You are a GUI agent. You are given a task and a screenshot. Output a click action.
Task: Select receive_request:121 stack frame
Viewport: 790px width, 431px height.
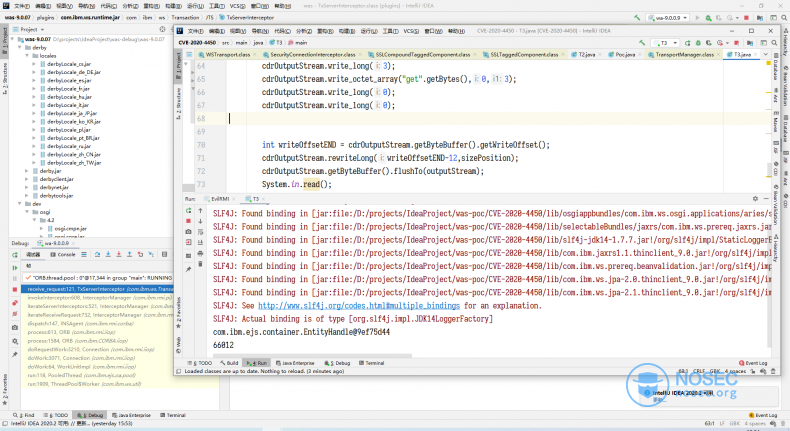98,289
